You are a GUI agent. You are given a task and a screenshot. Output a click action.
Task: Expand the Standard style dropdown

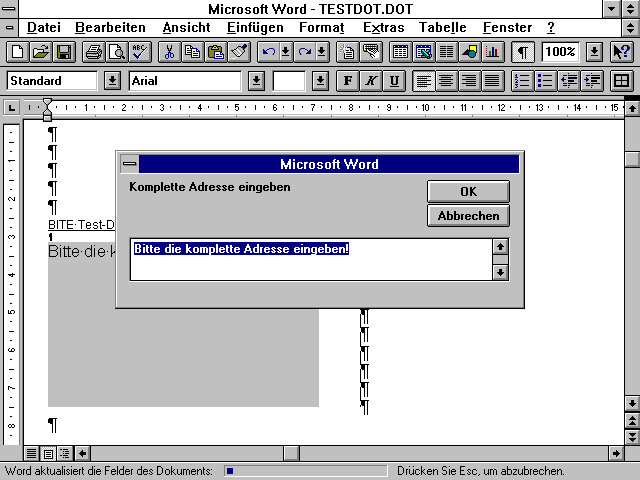point(112,80)
